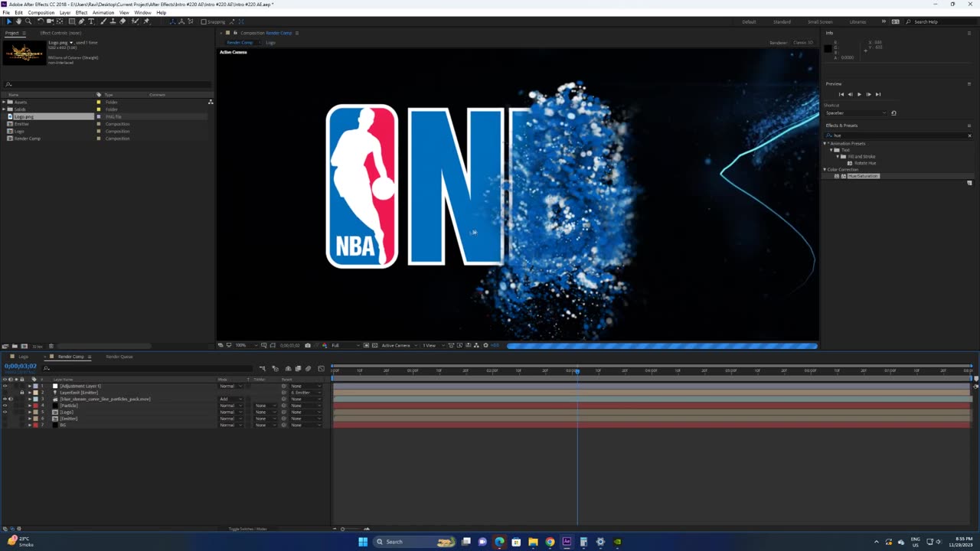
Task: Show the BG layer
Action: click(x=5, y=425)
